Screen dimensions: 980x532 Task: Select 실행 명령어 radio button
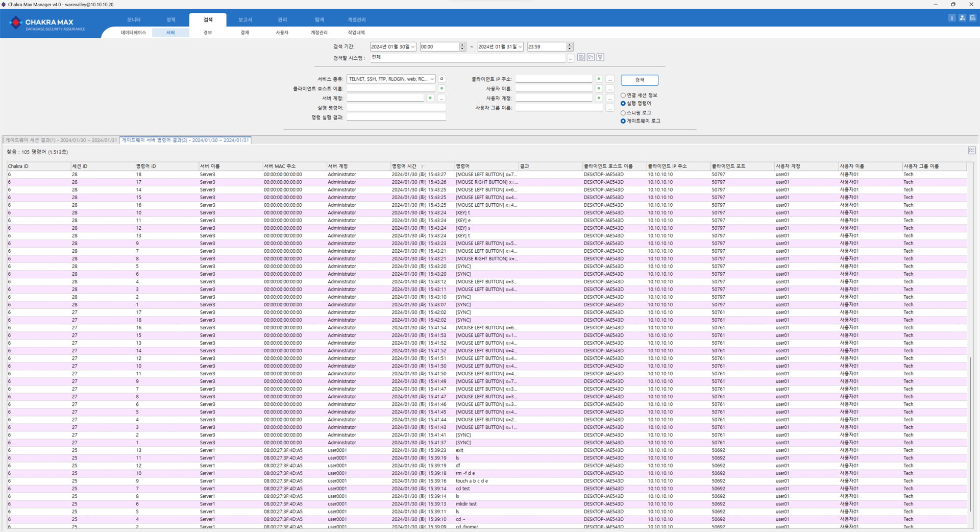[623, 104]
